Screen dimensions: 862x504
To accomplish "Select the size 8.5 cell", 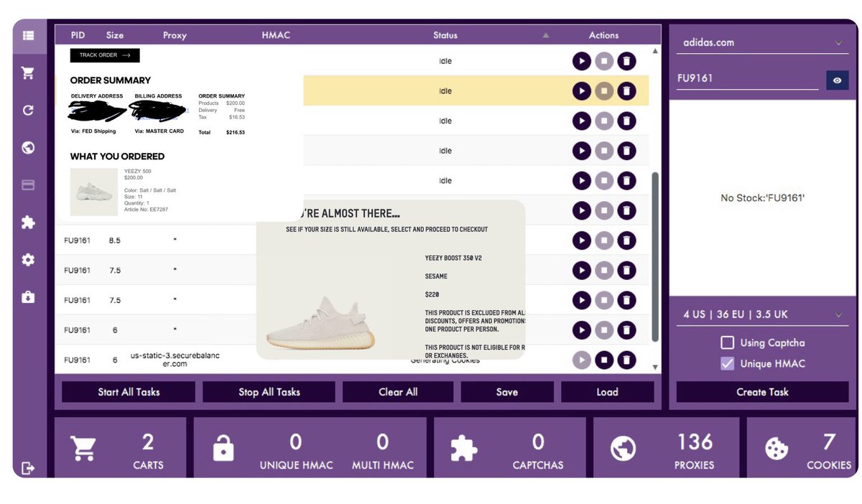I will point(115,241).
